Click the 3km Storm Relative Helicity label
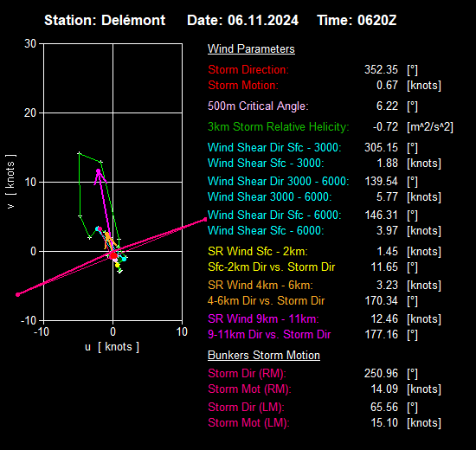 pyautogui.click(x=279, y=126)
